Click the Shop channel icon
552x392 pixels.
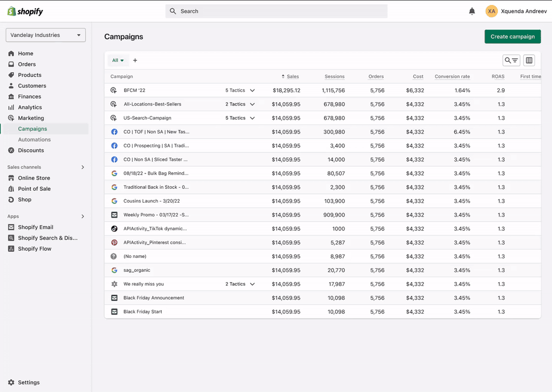(x=11, y=199)
